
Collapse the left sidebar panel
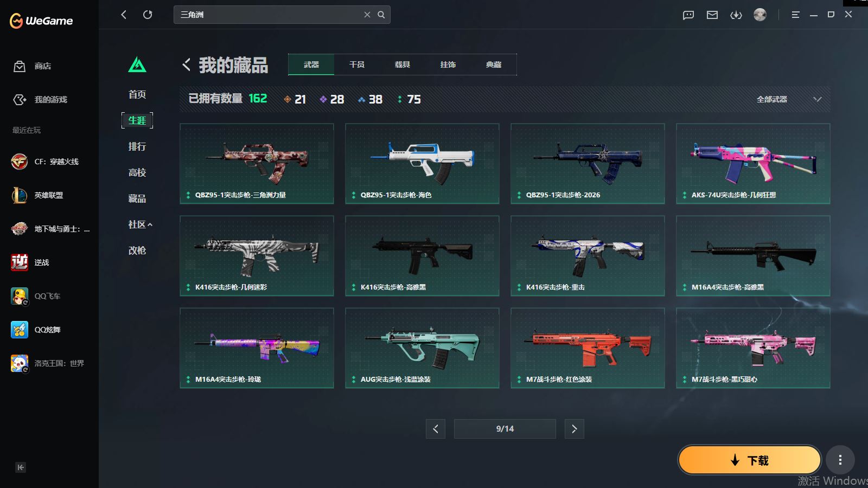pyautogui.click(x=21, y=467)
